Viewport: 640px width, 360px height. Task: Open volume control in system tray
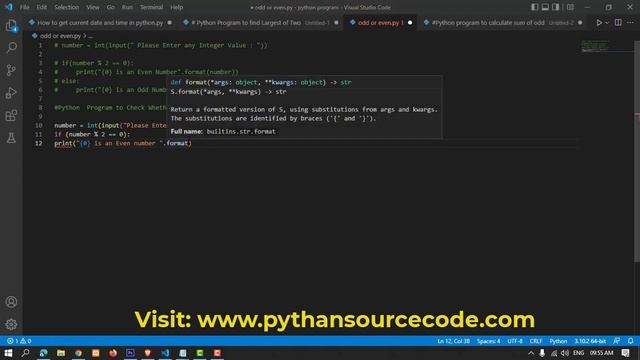click(x=565, y=353)
